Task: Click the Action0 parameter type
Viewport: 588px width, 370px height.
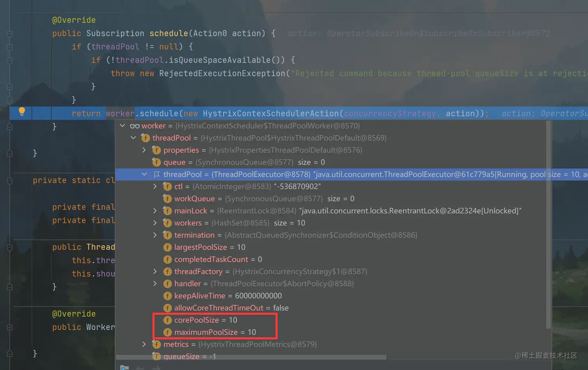Action: [x=210, y=33]
